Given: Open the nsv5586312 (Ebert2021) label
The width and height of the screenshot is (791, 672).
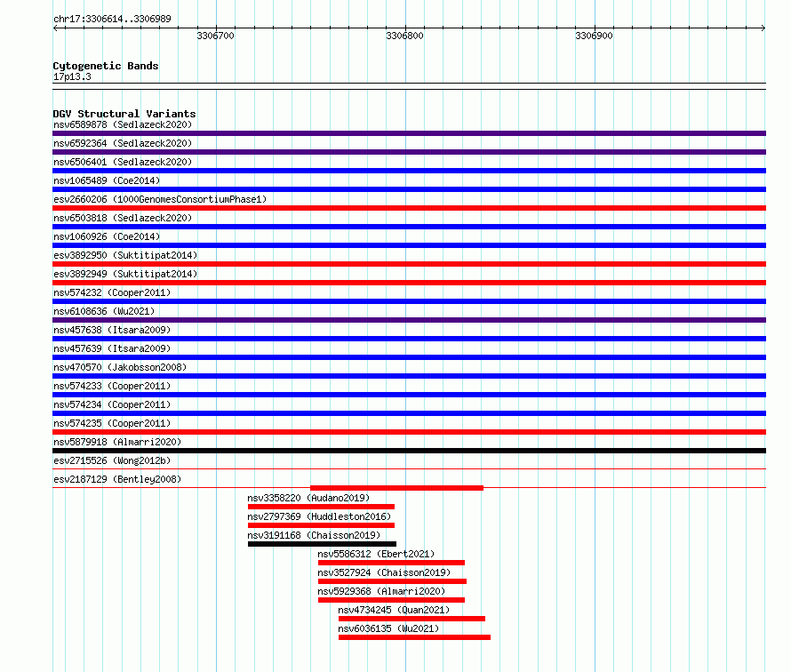Looking at the screenshot, I should pos(376,554).
